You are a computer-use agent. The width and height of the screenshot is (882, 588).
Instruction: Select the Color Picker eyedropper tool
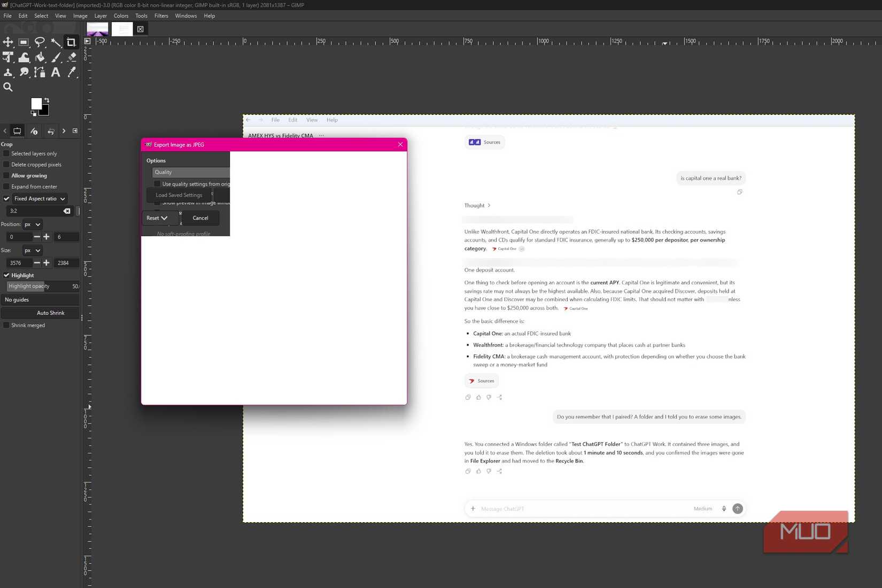coord(71,72)
